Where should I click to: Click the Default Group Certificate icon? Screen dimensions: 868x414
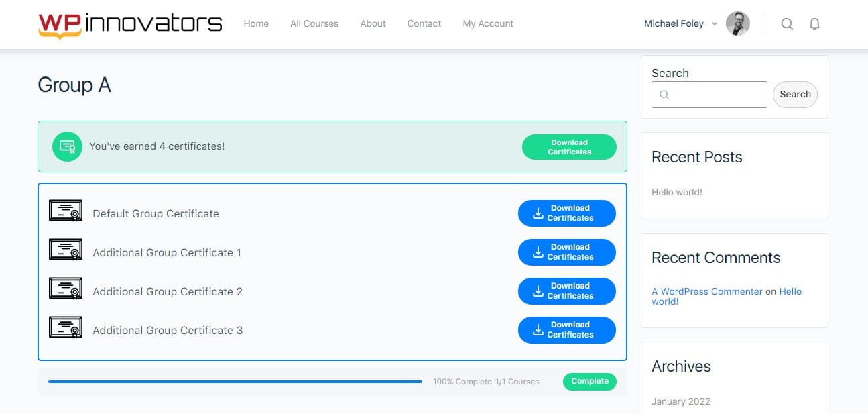pyautogui.click(x=66, y=211)
